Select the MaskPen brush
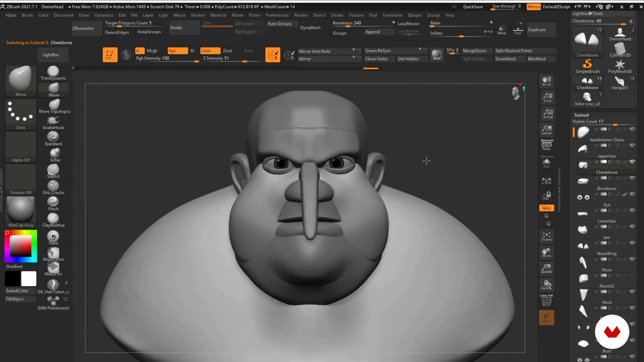Viewport: 644px width, 362px height. pyautogui.click(x=53, y=269)
